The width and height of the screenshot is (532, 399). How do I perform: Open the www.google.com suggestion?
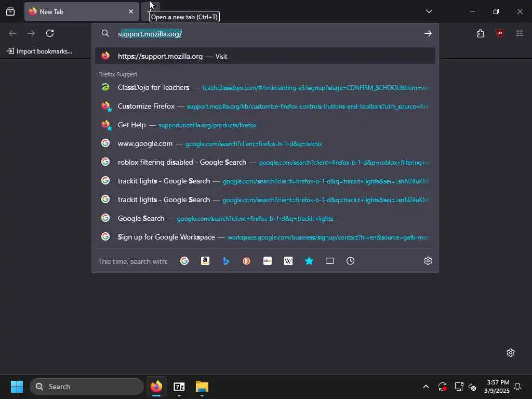(x=265, y=143)
